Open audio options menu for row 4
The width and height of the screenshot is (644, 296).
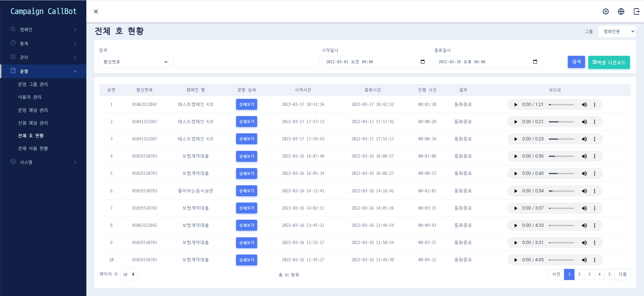pyautogui.click(x=594, y=156)
